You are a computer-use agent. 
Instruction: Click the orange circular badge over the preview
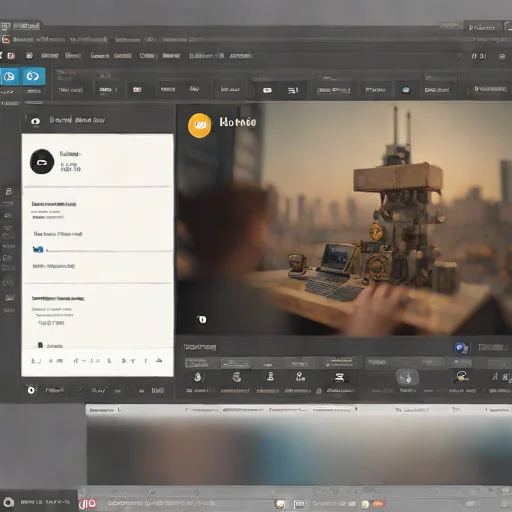(x=199, y=125)
